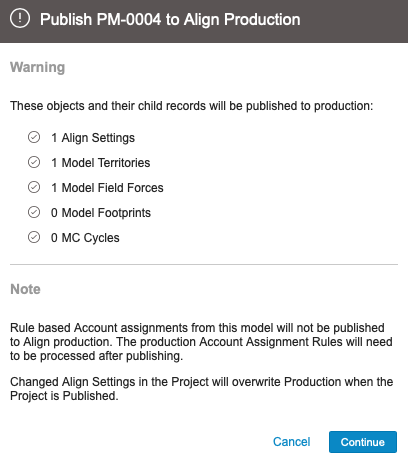Select the 0 MC Cycles list entry
This screenshot has height=459, width=408.
click(x=85, y=238)
